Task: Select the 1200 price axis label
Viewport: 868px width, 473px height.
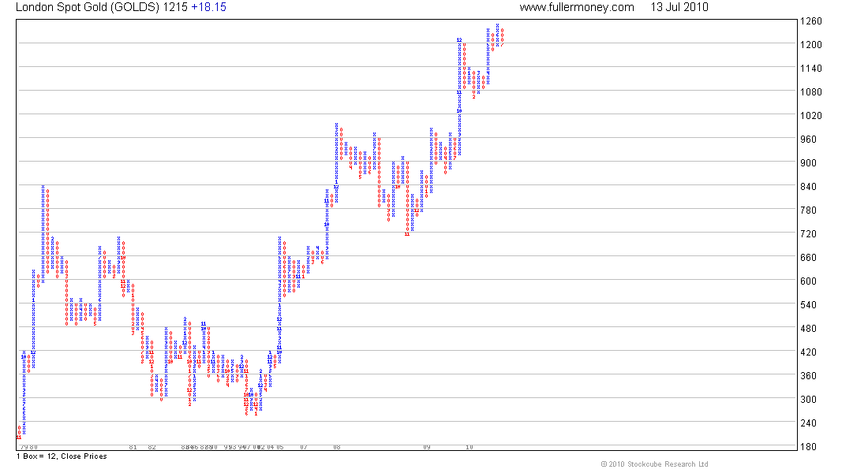Action: (811, 45)
